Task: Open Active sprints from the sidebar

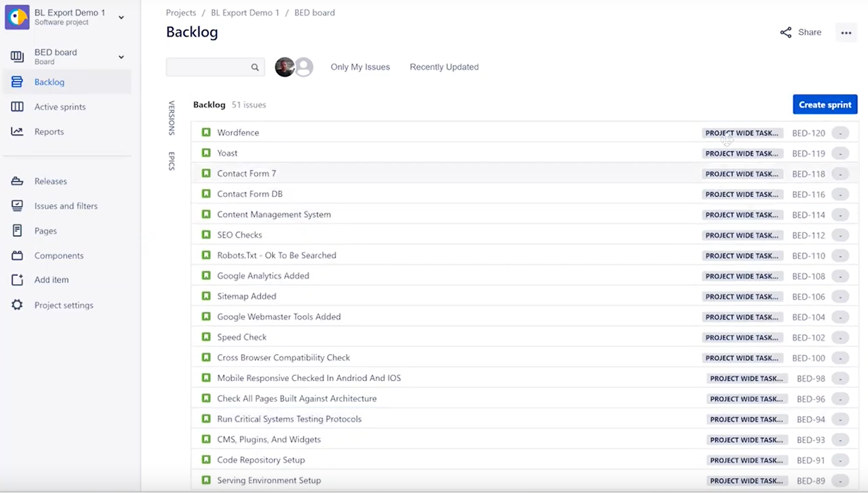Action: point(60,107)
